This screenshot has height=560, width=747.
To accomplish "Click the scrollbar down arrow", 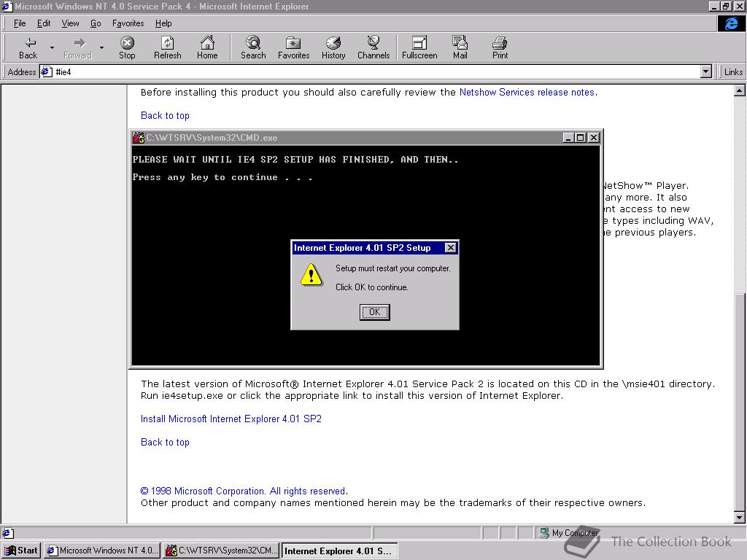I will pyautogui.click(x=740, y=517).
